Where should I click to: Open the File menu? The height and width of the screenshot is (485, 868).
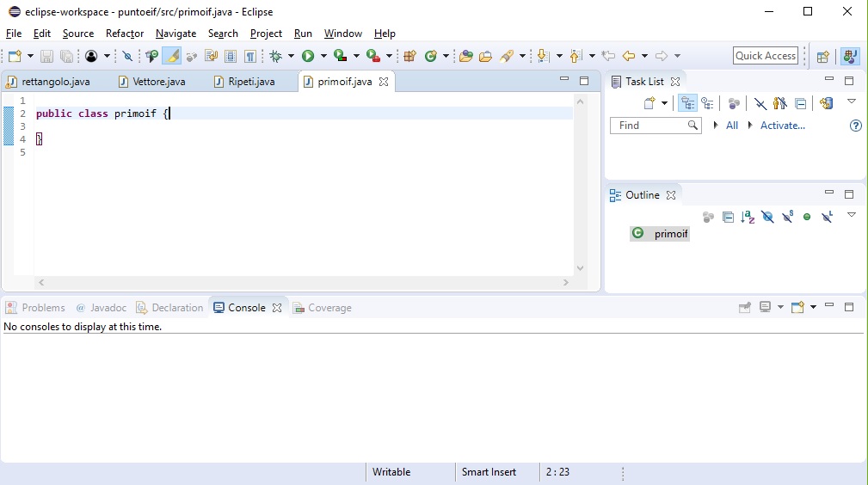coord(14,34)
